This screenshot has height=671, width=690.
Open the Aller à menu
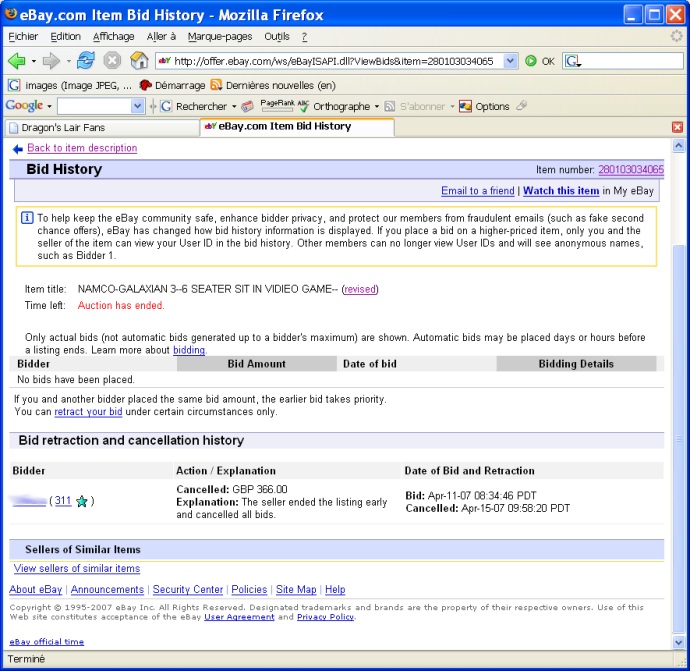pos(161,37)
